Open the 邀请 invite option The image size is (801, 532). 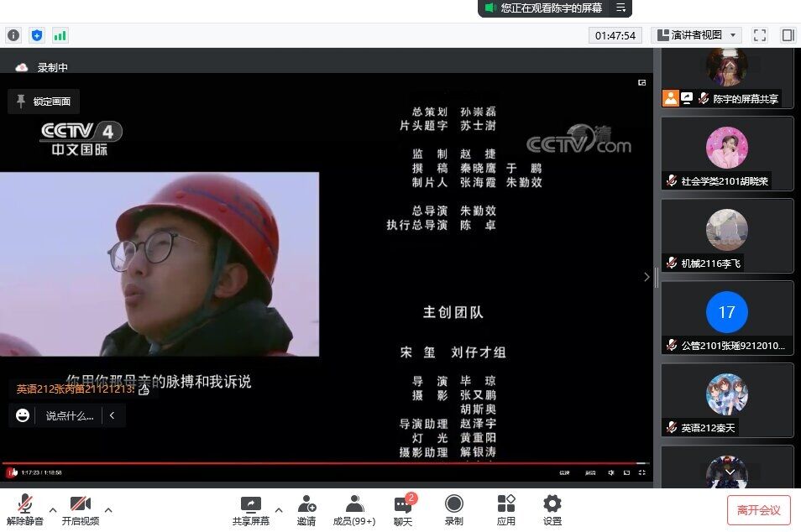pyautogui.click(x=306, y=509)
